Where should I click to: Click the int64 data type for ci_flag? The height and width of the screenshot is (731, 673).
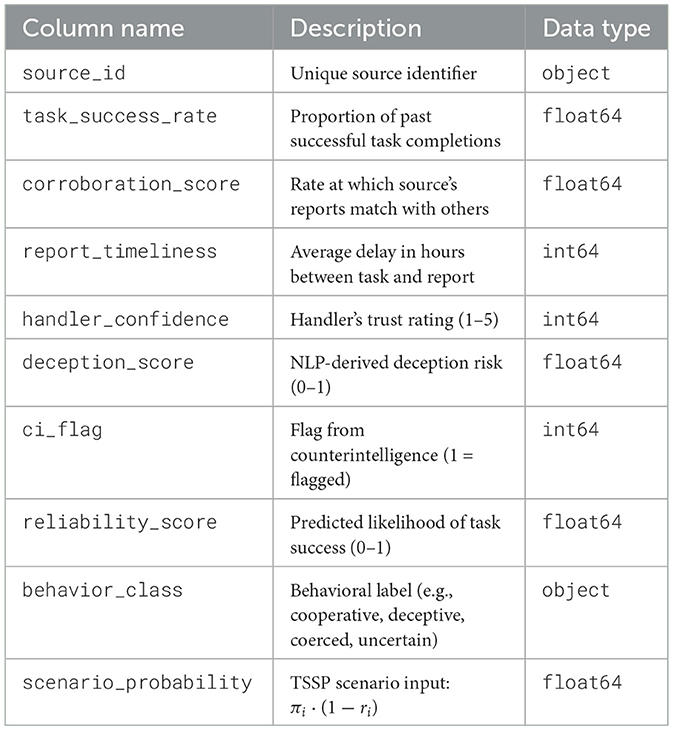570,430
